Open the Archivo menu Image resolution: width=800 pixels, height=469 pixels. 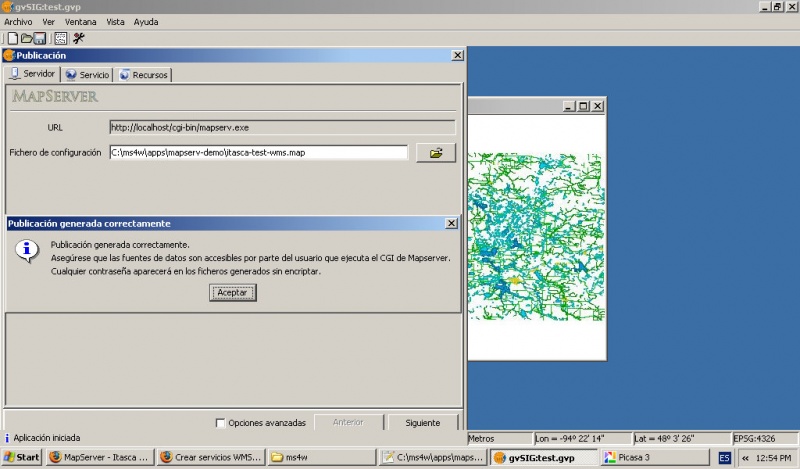coord(18,21)
